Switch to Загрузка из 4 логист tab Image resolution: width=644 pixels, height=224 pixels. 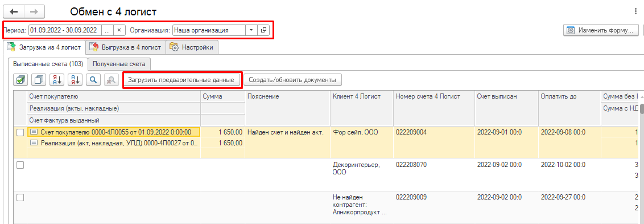44,47
